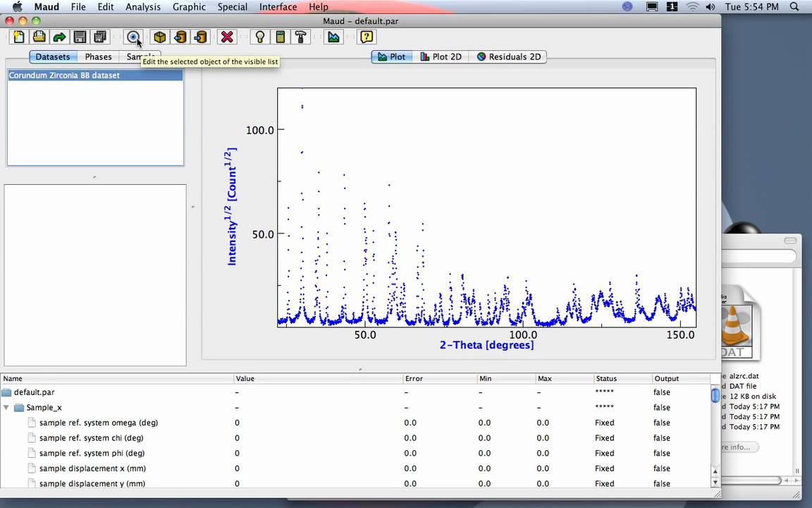Select the Residuals 2D tab
Image resolution: width=812 pixels, height=508 pixels.
508,56
